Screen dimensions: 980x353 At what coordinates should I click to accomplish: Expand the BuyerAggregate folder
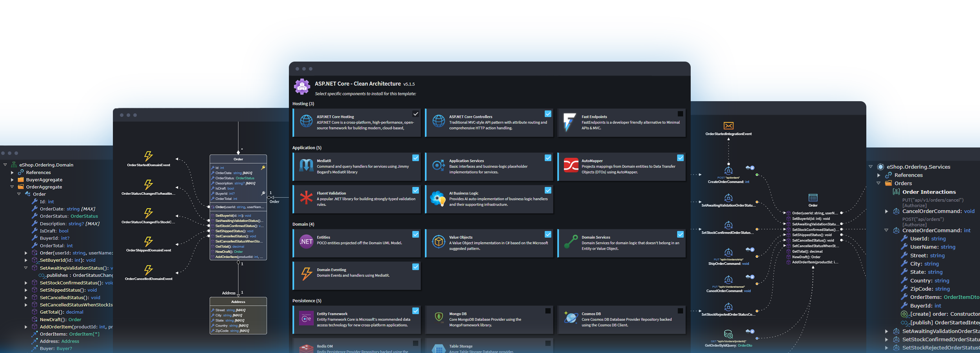[x=12, y=180]
